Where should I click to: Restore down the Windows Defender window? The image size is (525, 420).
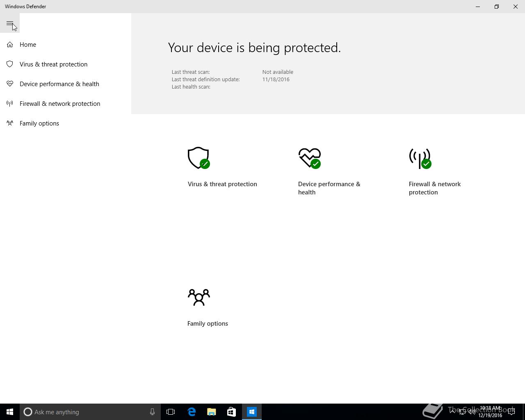497,7
